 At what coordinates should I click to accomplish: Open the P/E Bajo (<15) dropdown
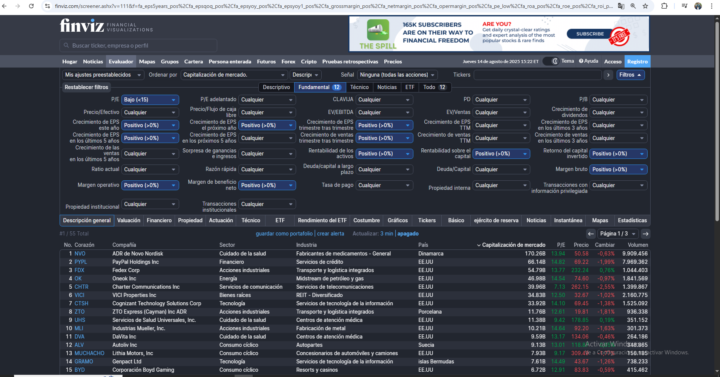click(150, 100)
